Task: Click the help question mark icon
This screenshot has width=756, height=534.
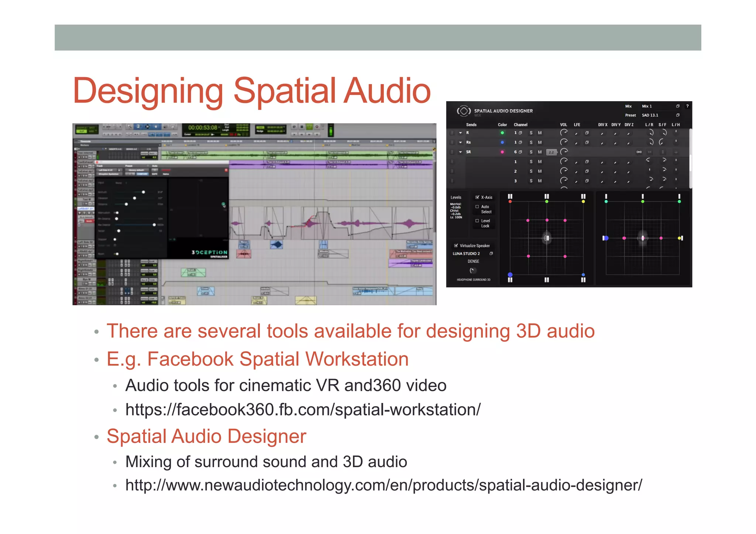Action: (x=687, y=106)
